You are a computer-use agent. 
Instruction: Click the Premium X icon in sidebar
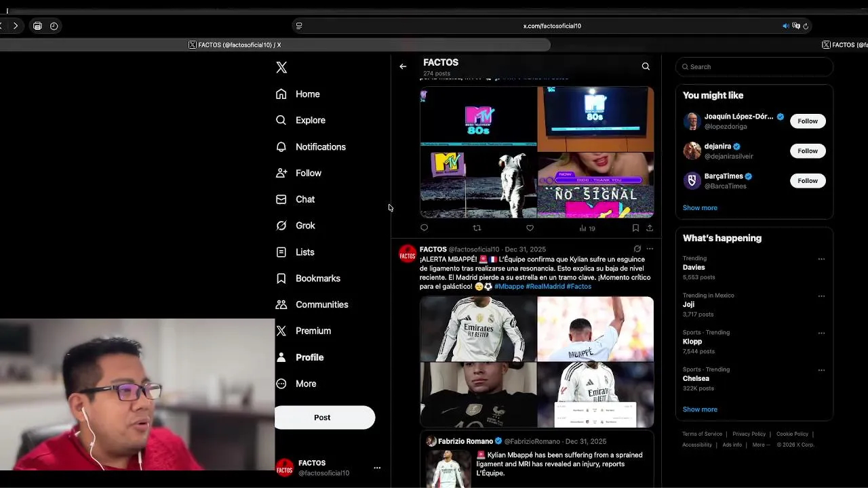click(281, 331)
